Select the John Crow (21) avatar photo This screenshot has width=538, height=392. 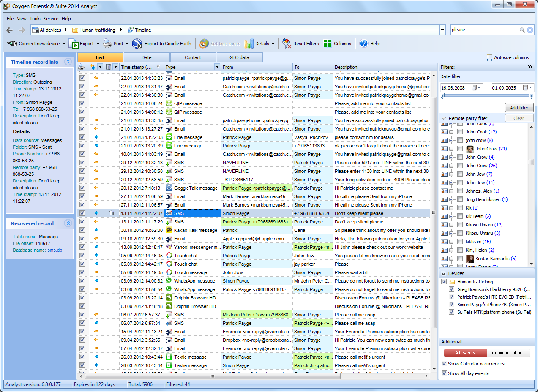click(x=470, y=149)
